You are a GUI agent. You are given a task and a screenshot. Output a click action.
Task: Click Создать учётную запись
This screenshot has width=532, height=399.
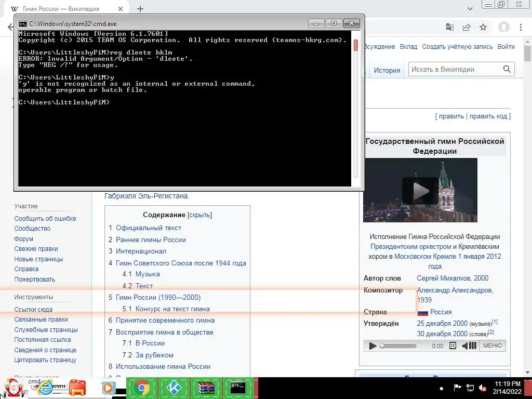pyautogui.click(x=457, y=46)
